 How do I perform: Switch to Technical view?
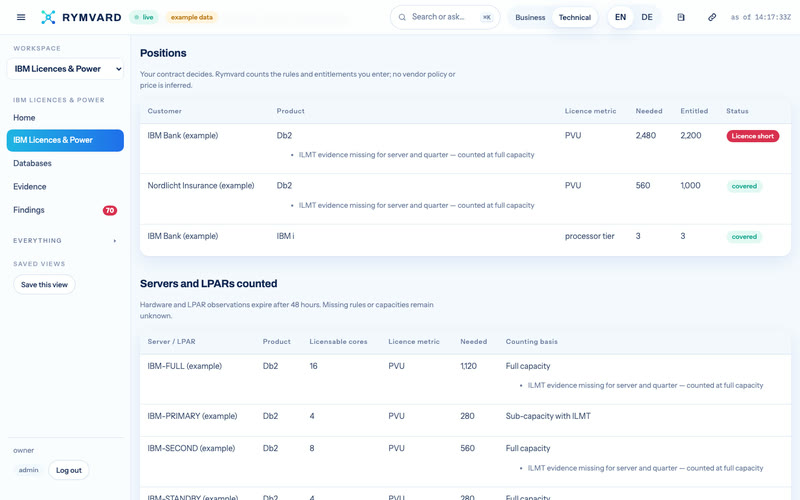tap(574, 17)
